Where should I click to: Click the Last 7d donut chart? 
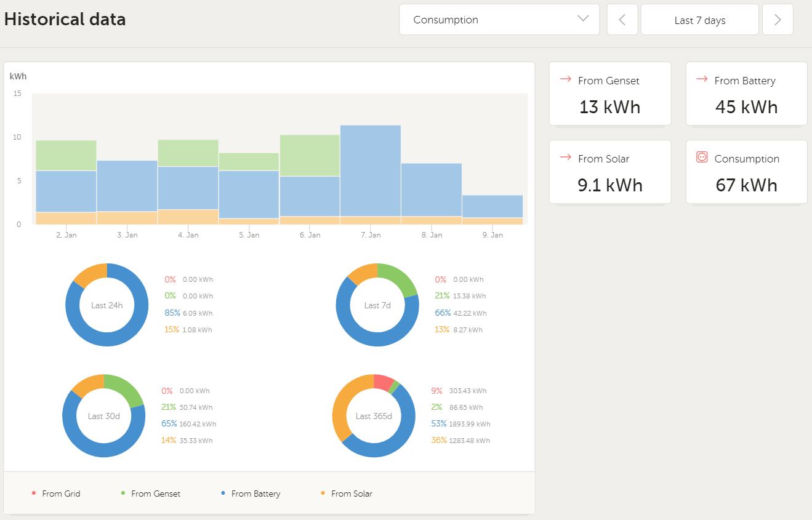coord(377,305)
